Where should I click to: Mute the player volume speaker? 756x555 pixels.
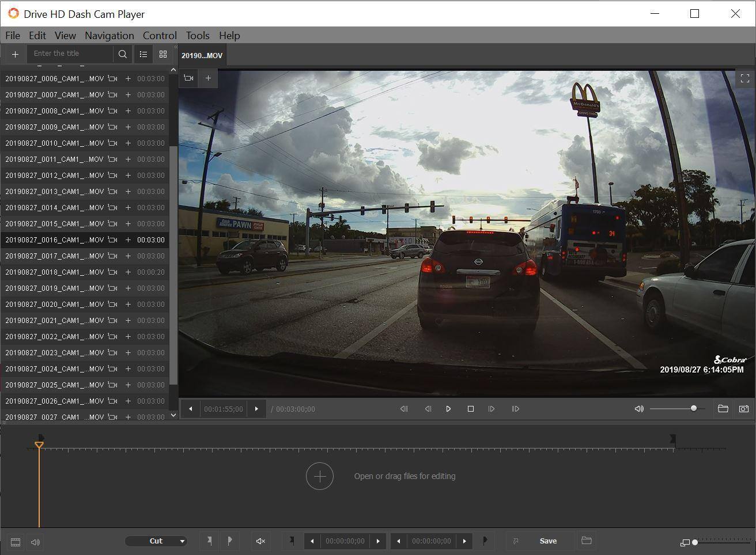639,409
